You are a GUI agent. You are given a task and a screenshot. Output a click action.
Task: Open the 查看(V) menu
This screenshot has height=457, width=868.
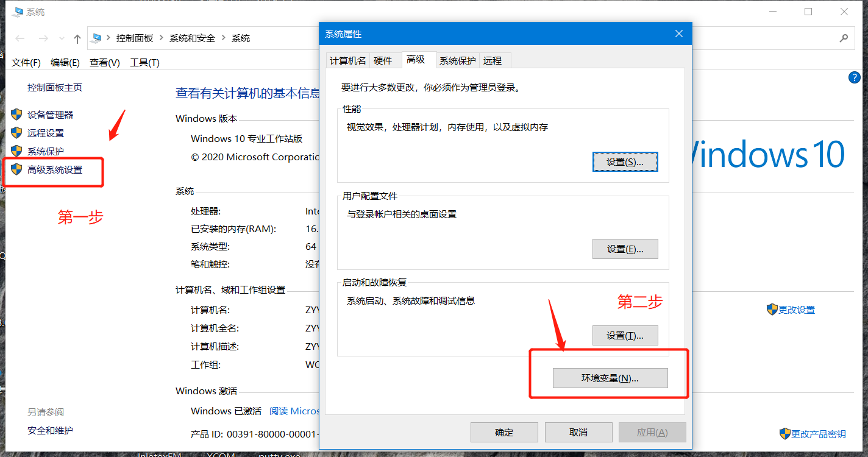tap(105, 62)
